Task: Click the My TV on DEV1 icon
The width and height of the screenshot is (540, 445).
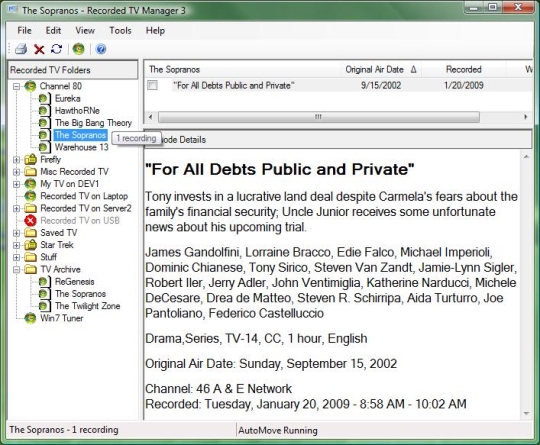Action: pos(30,184)
